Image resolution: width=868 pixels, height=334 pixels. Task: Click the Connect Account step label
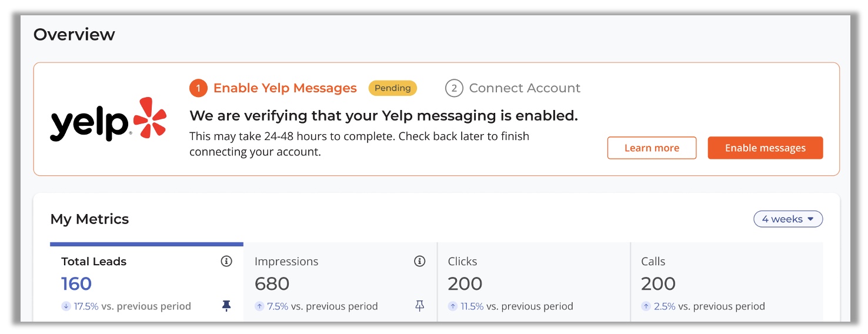pyautogui.click(x=525, y=88)
